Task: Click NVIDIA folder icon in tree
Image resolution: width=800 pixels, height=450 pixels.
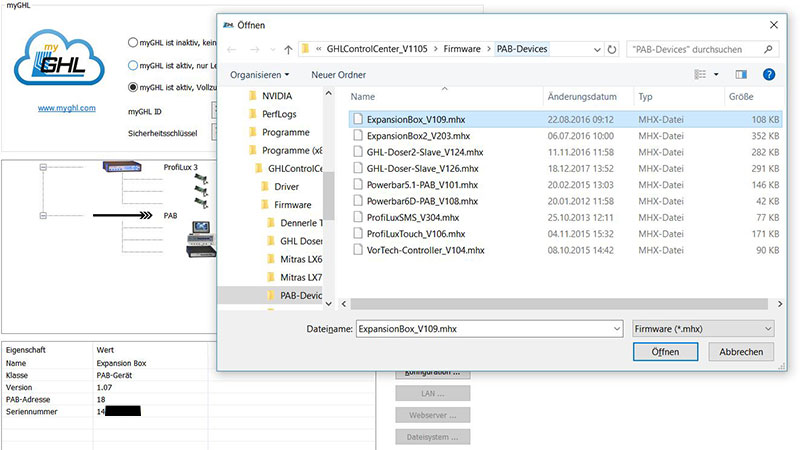Action: coord(253,95)
